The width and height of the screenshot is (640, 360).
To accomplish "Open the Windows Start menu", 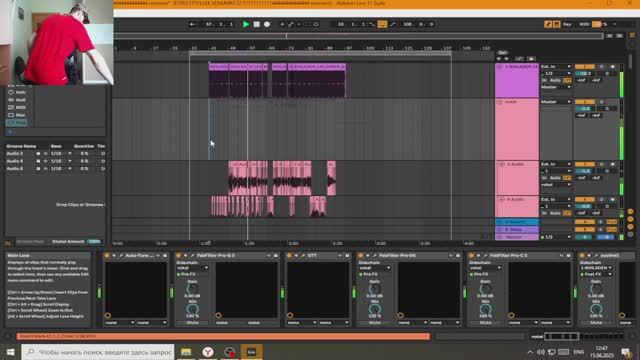I will [x=10, y=352].
